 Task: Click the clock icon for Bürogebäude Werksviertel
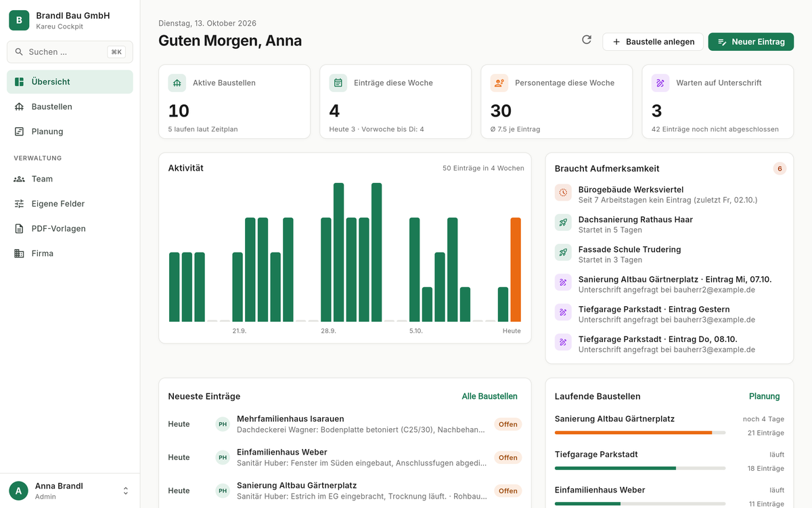(563, 192)
